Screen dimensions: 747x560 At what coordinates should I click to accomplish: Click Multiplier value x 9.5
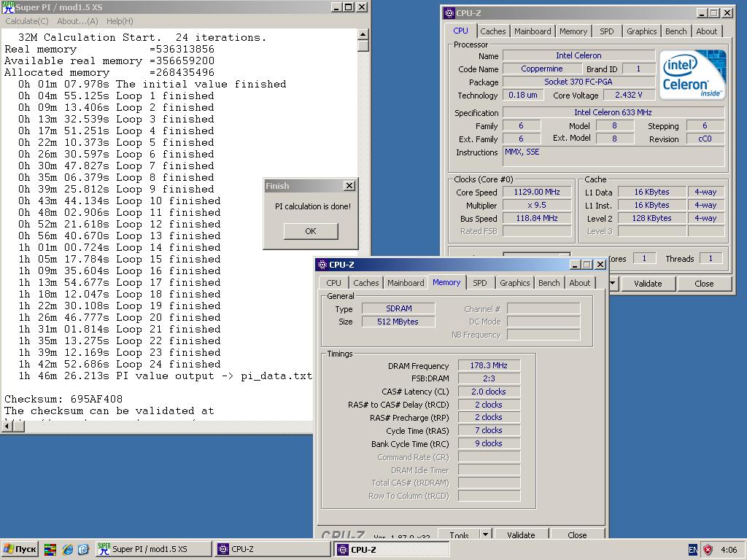537,205
